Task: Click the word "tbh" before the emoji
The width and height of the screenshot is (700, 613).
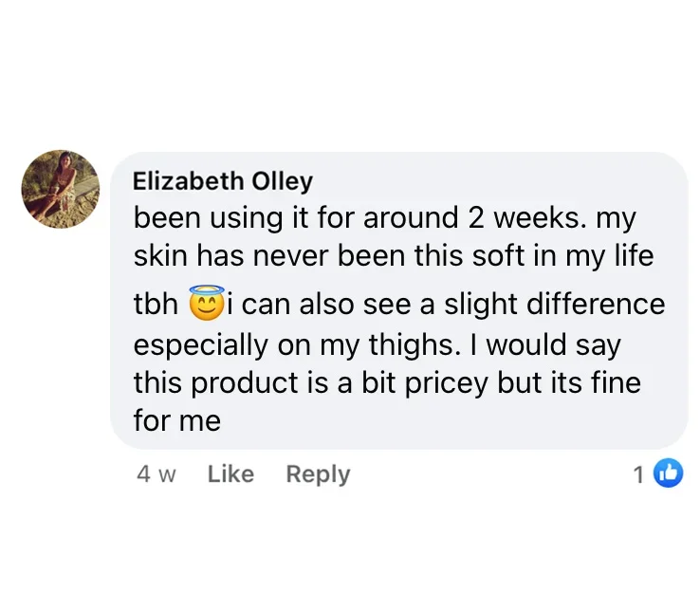Action: click(157, 305)
